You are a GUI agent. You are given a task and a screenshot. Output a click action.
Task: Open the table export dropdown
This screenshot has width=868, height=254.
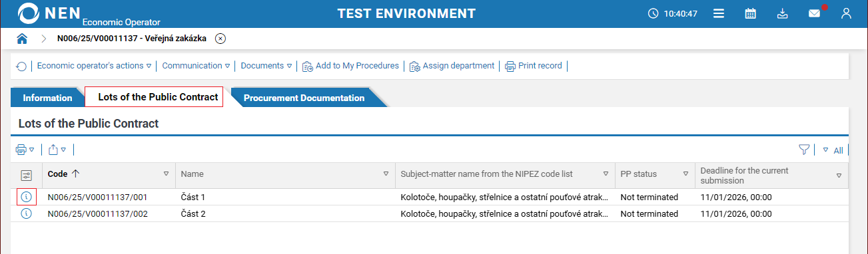[57, 150]
